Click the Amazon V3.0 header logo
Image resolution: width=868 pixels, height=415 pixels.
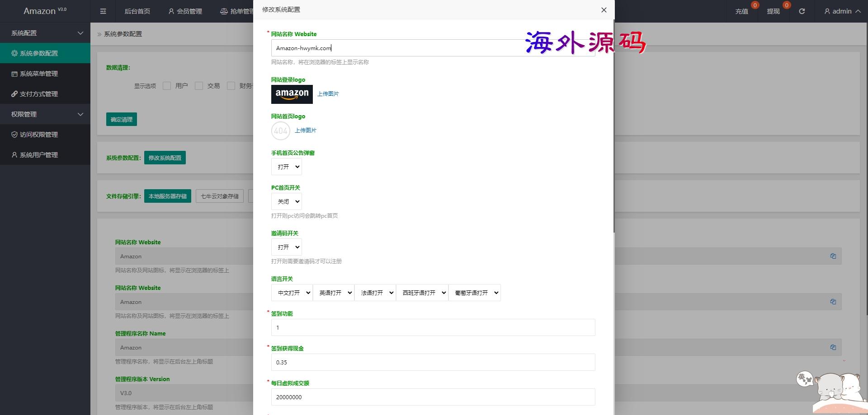[45, 11]
